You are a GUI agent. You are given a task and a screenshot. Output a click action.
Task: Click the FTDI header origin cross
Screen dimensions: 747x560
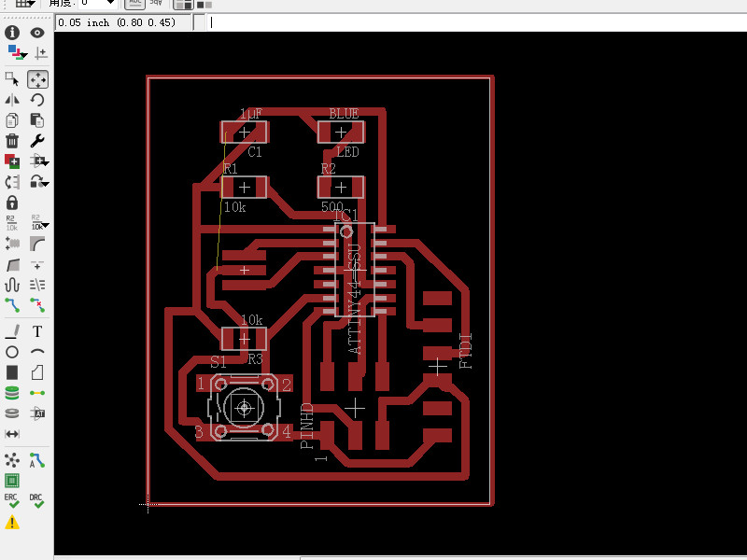point(437,367)
